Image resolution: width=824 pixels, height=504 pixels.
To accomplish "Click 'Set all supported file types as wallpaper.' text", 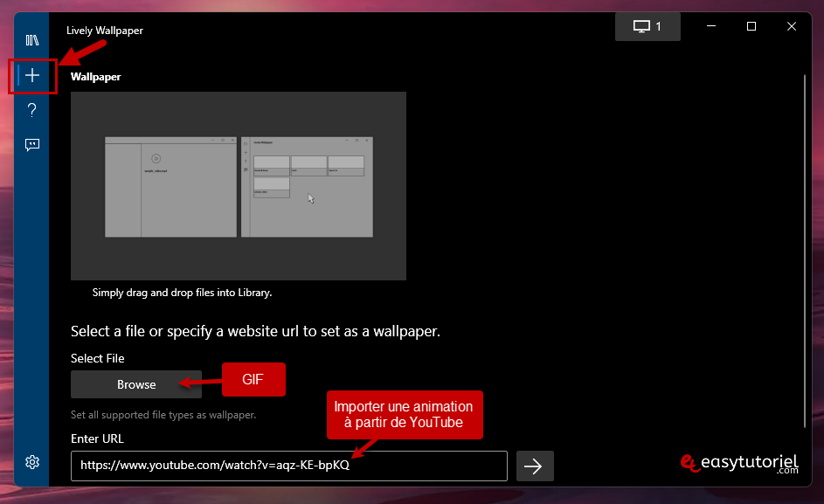I will [x=163, y=415].
